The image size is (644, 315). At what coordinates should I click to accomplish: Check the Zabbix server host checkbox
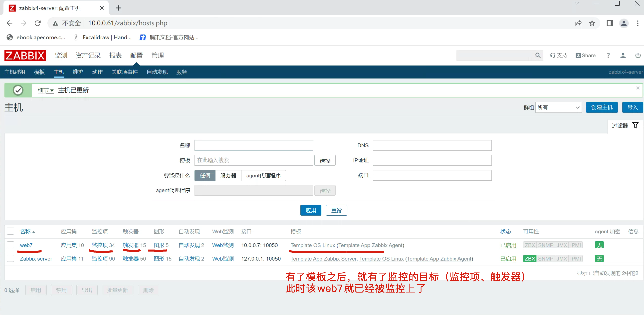(10, 258)
